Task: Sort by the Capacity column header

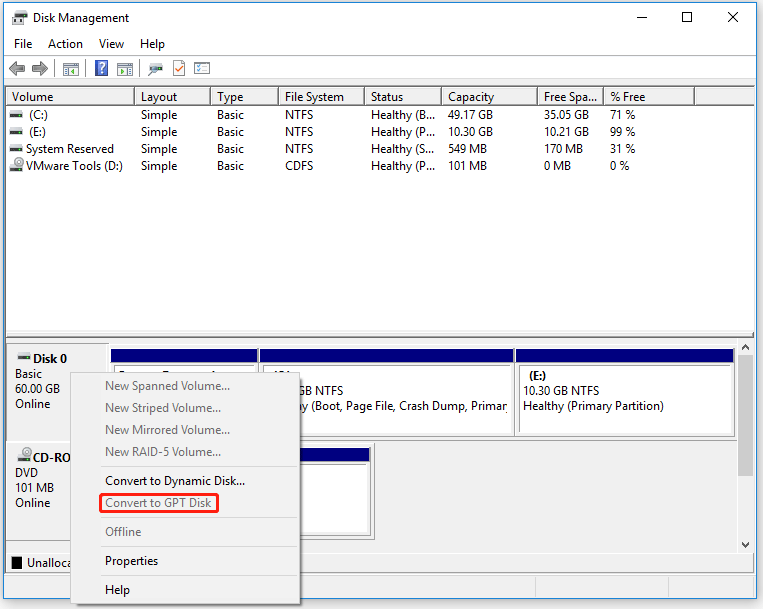Action: [x=490, y=96]
